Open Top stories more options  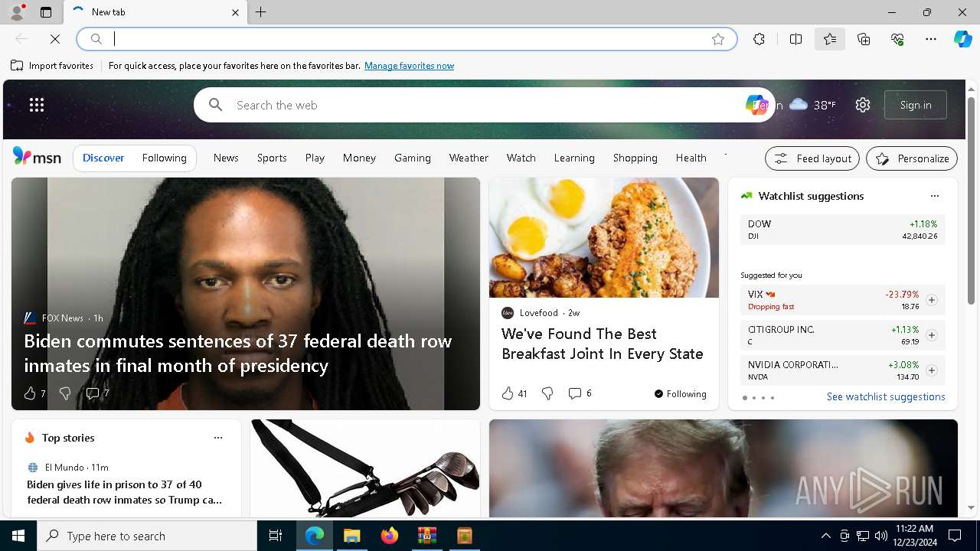[x=218, y=438]
